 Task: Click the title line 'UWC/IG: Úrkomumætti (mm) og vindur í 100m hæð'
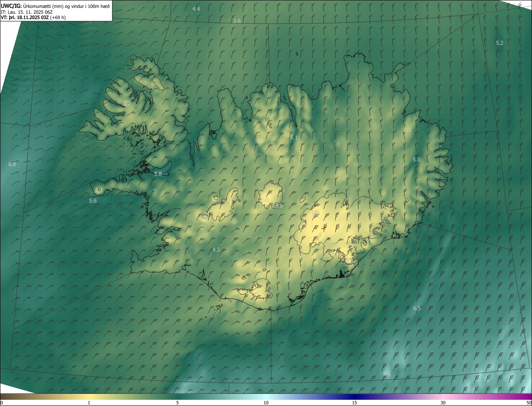tap(55, 6)
